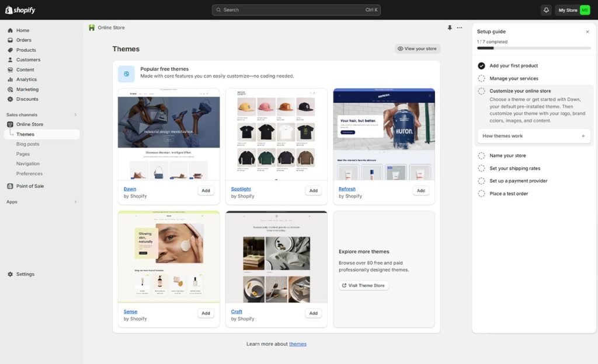Click the Customers person icon

tap(11, 60)
